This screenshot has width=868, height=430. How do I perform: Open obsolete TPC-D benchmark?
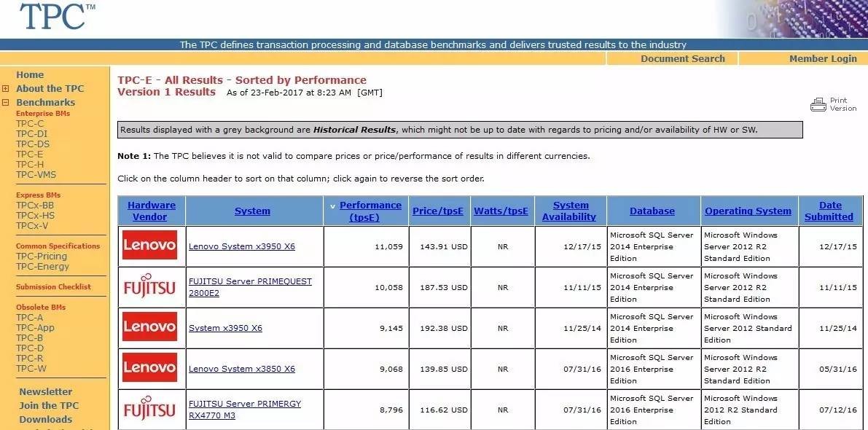click(x=30, y=348)
